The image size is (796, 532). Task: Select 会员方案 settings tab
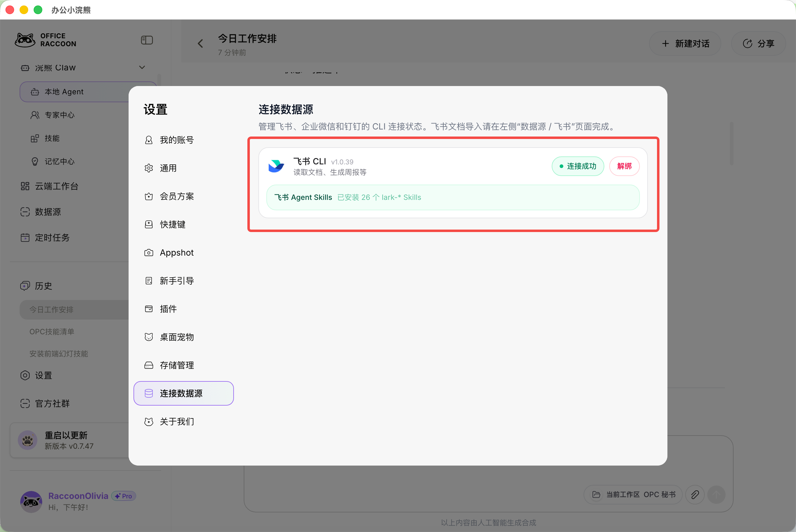pyautogui.click(x=184, y=196)
